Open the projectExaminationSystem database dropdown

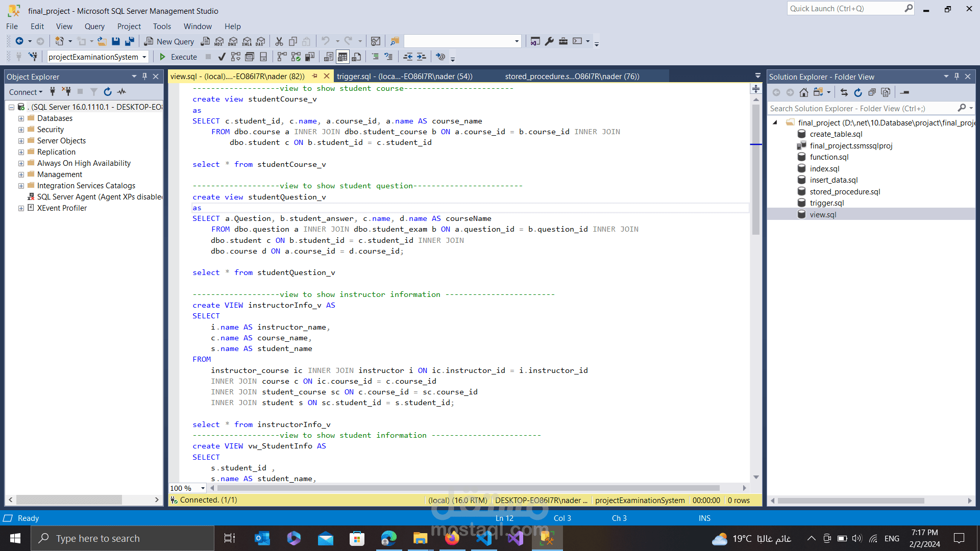pyautogui.click(x=144, y=57)
